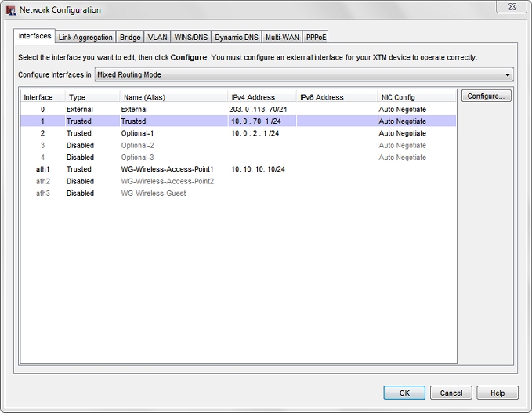The image size is (532, 413).
Task: Select the disabled Optional-3 row
Action: pos(238,158)
